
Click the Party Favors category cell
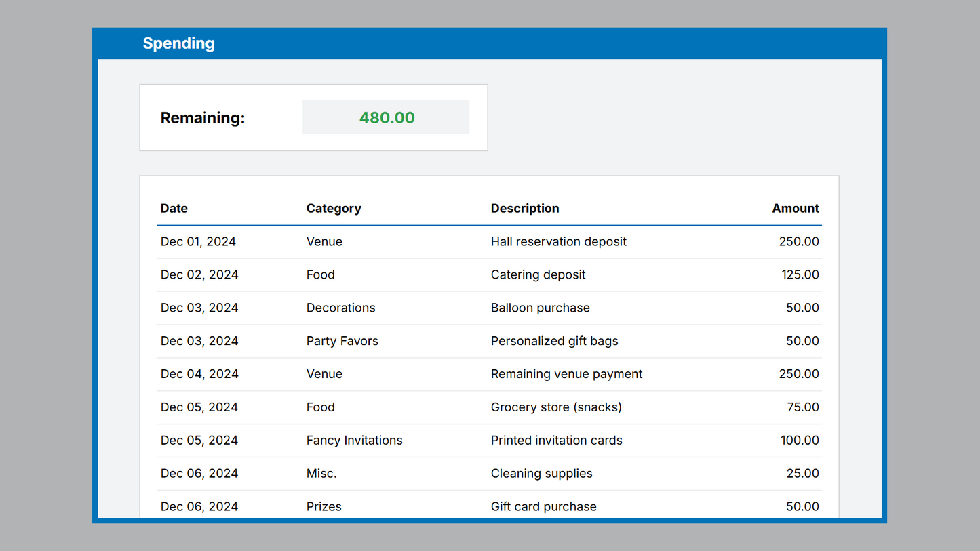[x=342, y=342]
